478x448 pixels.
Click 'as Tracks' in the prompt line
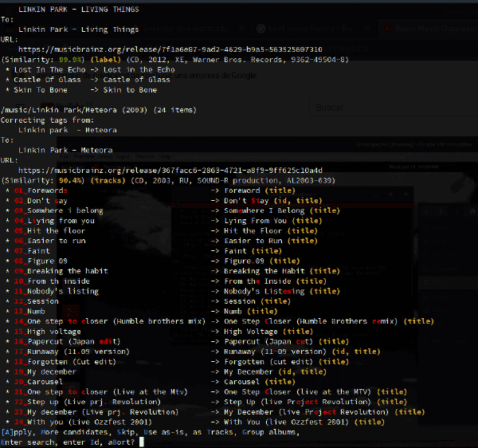(x=213, y=432)
